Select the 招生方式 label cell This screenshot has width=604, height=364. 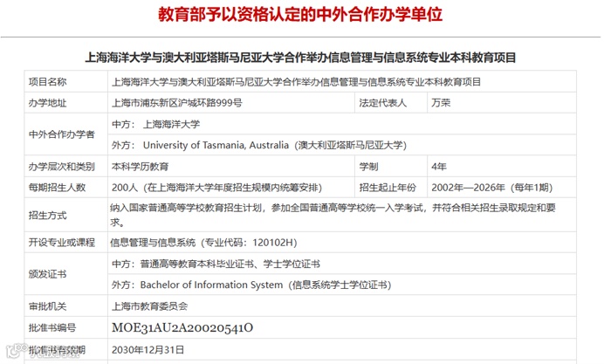coord(65,215)
